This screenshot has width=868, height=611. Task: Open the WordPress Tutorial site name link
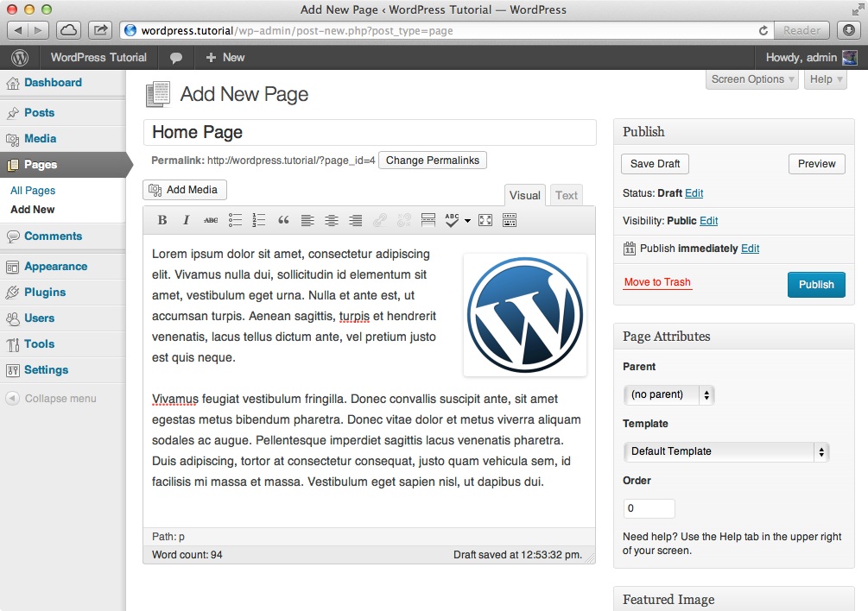pyautogui.click(x=98, y=58)
